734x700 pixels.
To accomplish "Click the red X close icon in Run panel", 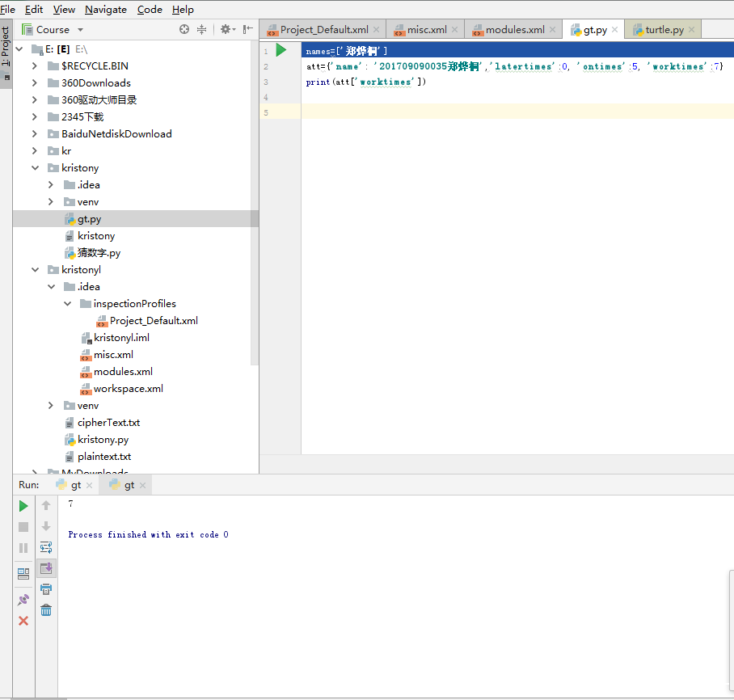I will point(23,621).
